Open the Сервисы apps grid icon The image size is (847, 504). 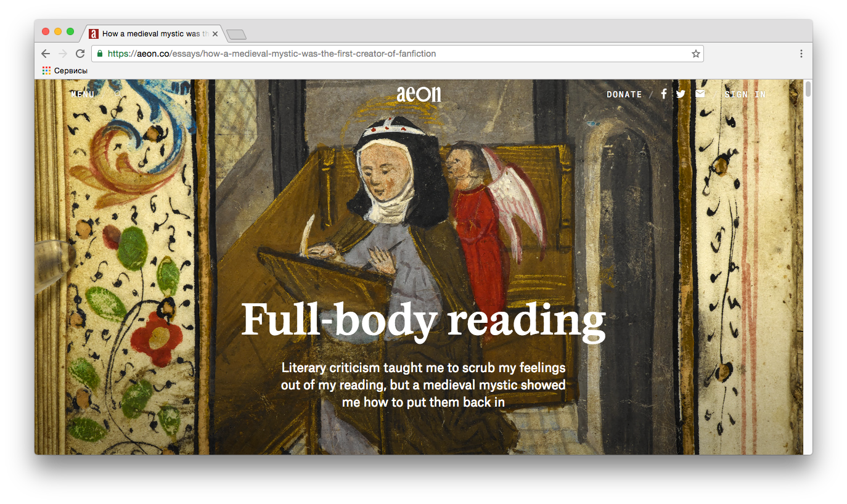pyautogui.click(x=46, y=71)
